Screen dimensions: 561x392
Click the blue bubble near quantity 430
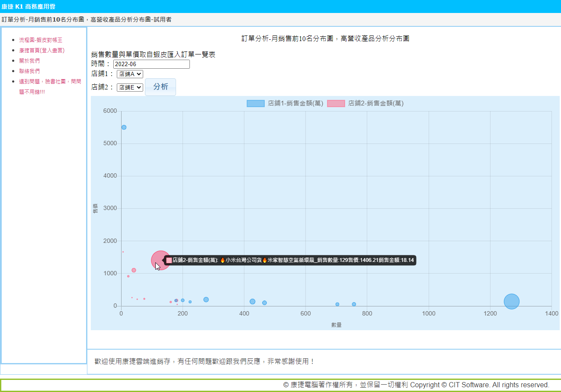tap(253, 302)
